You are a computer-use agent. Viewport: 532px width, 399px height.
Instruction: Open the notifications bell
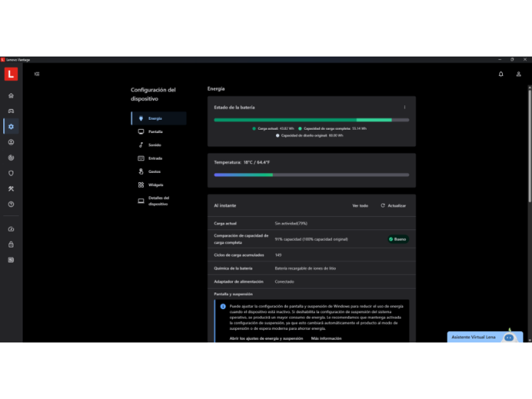[501, 74]
